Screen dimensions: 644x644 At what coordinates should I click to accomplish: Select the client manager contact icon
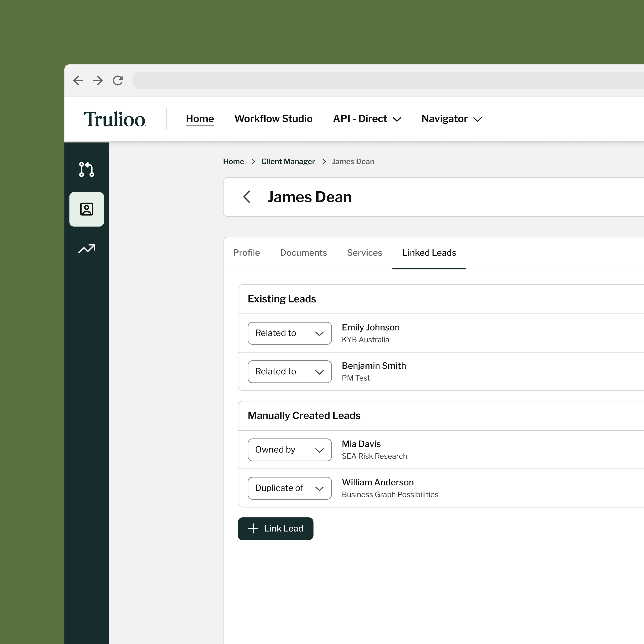(x=87, y=209)
